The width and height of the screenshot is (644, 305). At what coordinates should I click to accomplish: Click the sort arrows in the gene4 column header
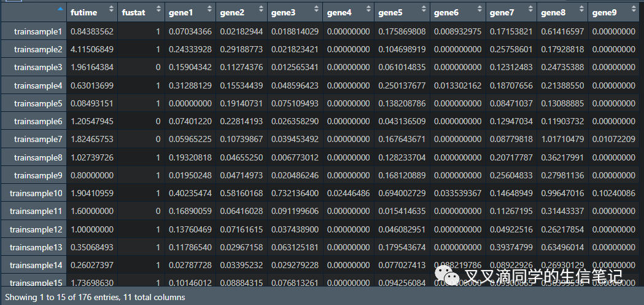(x=368, y=9)
